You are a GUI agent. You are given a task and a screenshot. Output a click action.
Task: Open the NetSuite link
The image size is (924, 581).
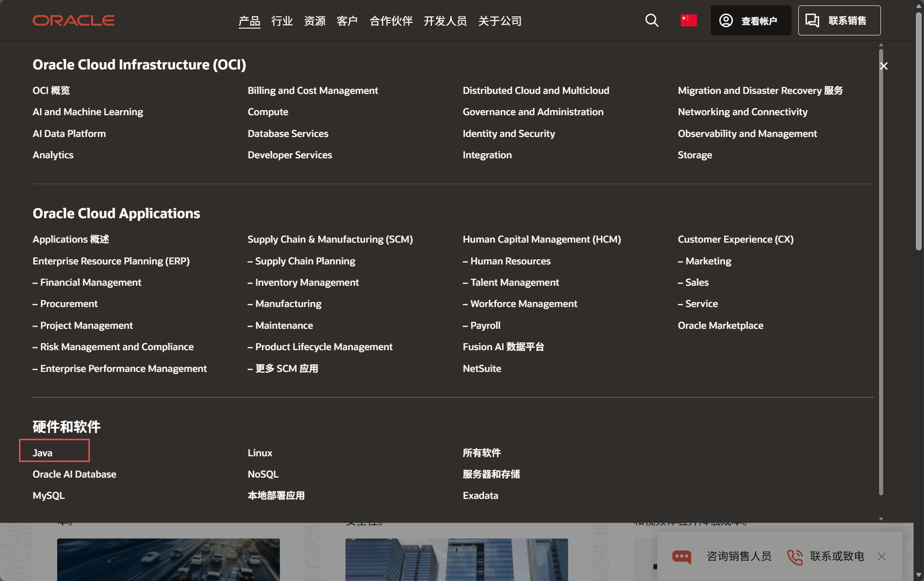pyautogui.click(x=482, y=368)
